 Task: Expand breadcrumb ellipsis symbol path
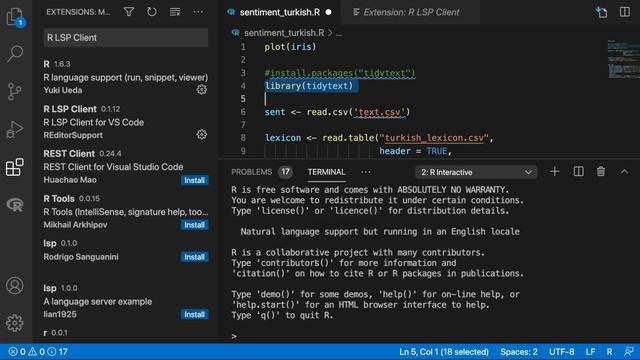coord(339,33)
